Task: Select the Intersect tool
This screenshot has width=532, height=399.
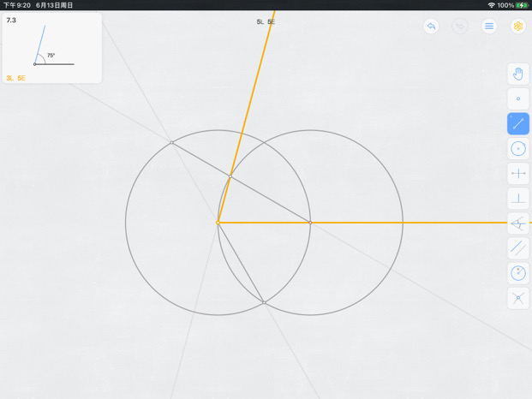Action: click(518, 298)
